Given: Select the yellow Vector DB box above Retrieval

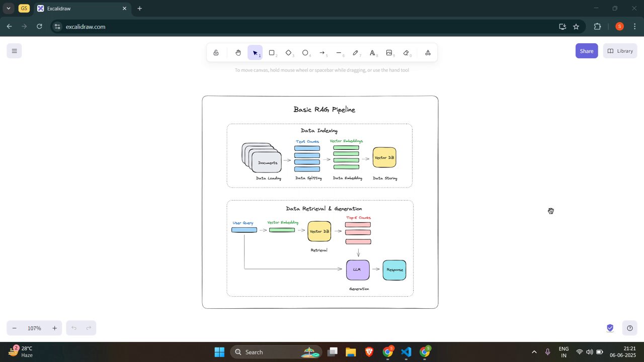Looking at the screenshot, I should click(x=319, y=231).
